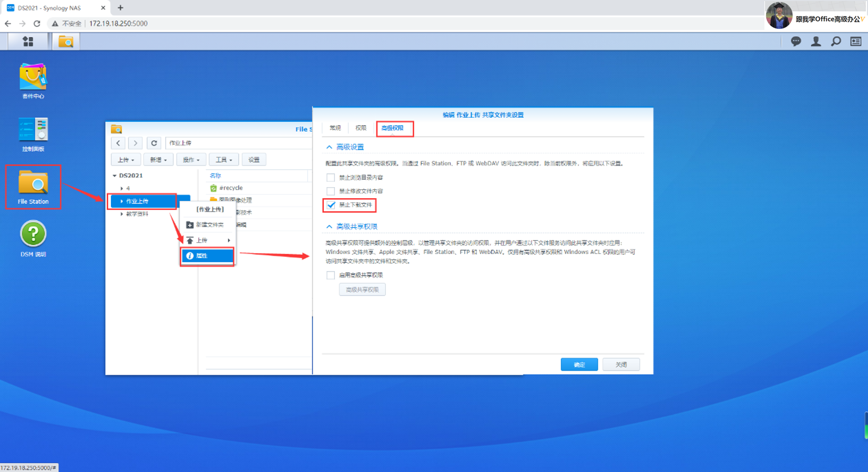Screen dimensions: 868x472
Task: Click browser forward arrow
Action: 22,23
